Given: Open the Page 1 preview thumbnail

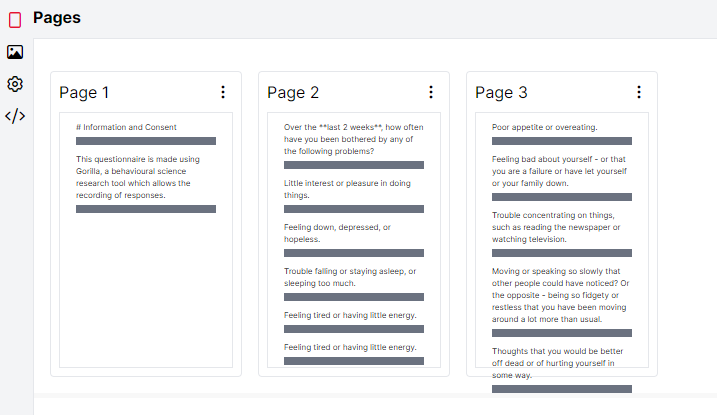Looking at the screenshot, I should [146, 240].
